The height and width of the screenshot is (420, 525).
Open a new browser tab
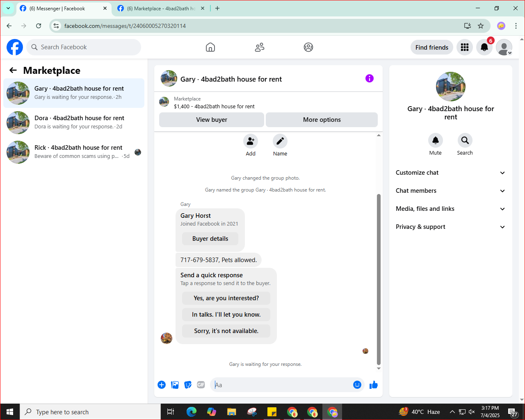217,8
